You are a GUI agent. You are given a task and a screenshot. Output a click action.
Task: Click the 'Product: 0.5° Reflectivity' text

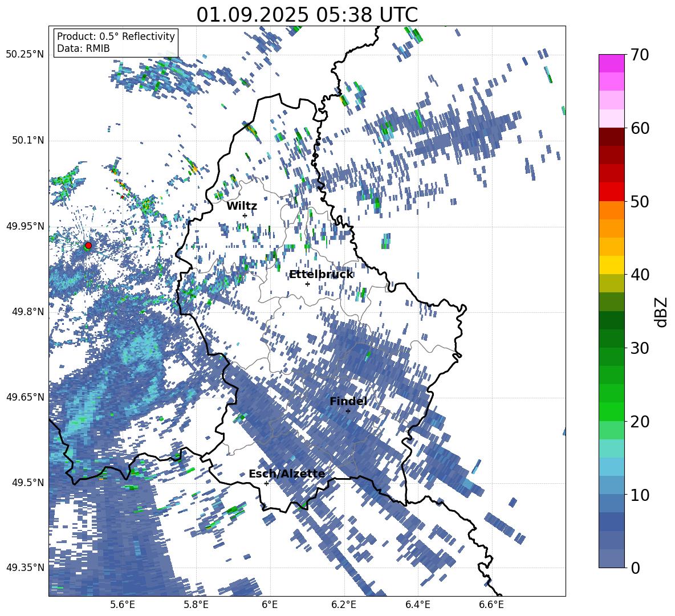116,36
